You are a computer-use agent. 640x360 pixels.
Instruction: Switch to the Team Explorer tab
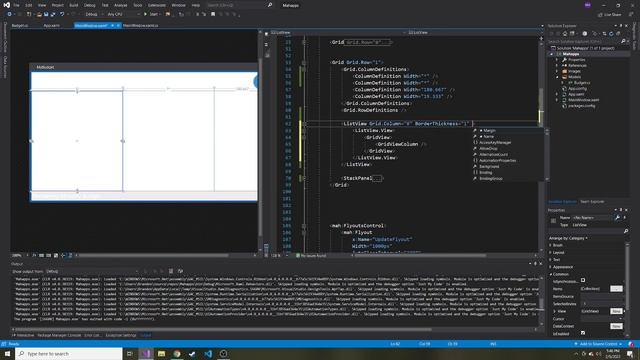[592, 202]
